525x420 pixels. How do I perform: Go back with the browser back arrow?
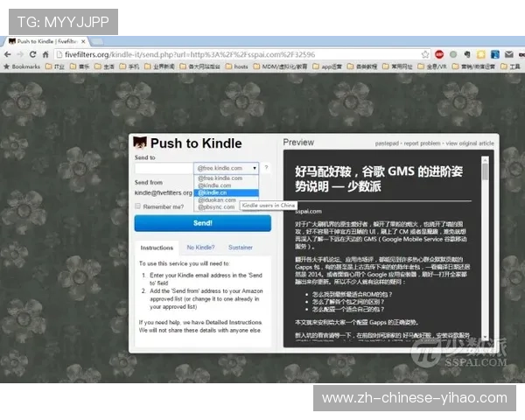click(7, 54)
